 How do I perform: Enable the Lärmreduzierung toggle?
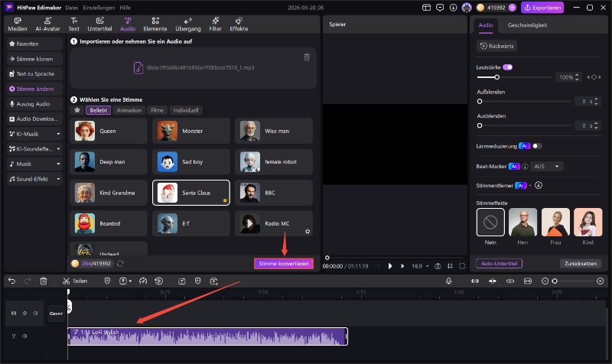[537, 145]
